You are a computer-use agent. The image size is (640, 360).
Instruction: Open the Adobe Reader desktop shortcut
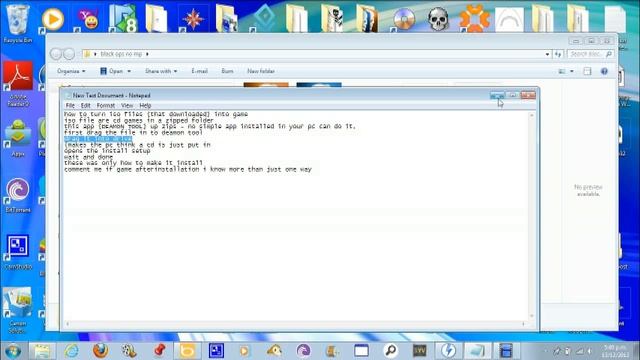click(x=18, y=84)
